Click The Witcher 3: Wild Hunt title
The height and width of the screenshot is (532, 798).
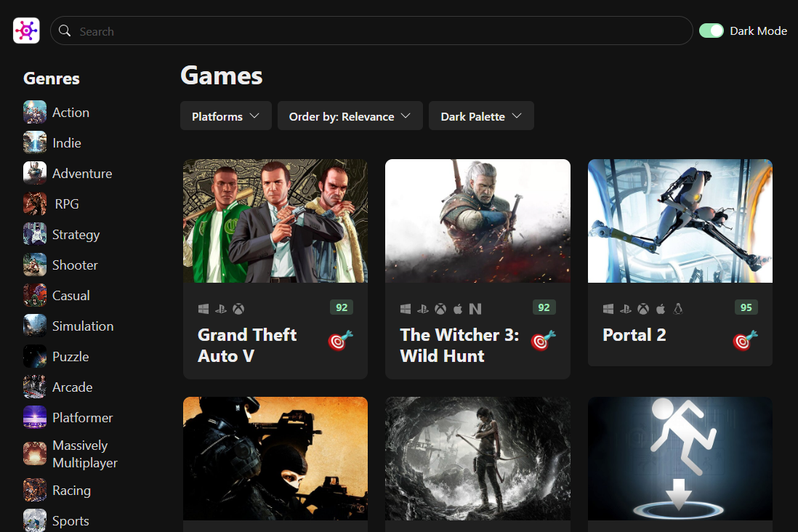click(x=459, y=345)
